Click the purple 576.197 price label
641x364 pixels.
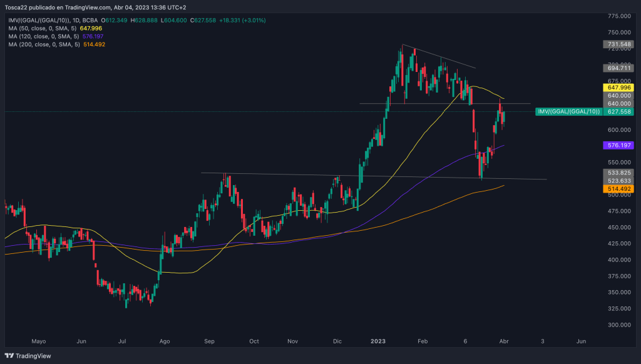pos(617,144)
